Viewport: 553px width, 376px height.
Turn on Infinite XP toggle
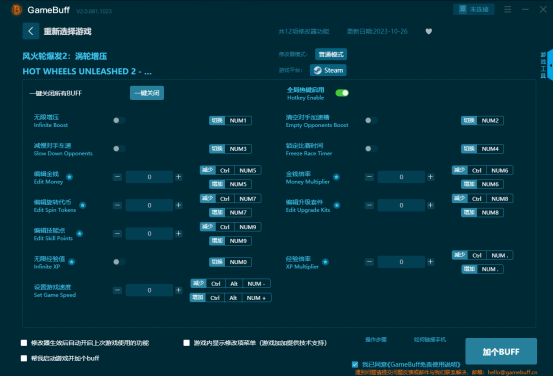pyautogui.click(x=119, y=262)
